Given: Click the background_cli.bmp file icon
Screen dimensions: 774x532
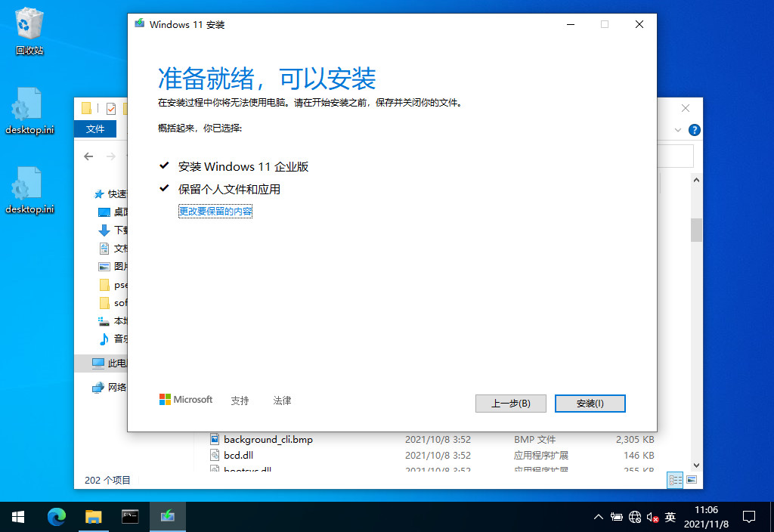Looking at the screenshot, I should tap(215, 439).
